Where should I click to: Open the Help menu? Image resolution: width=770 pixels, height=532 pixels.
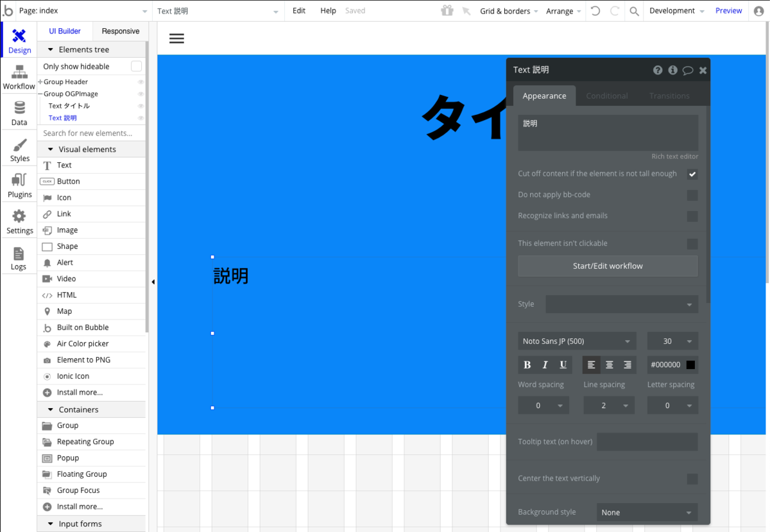click(x=328, y=11)
